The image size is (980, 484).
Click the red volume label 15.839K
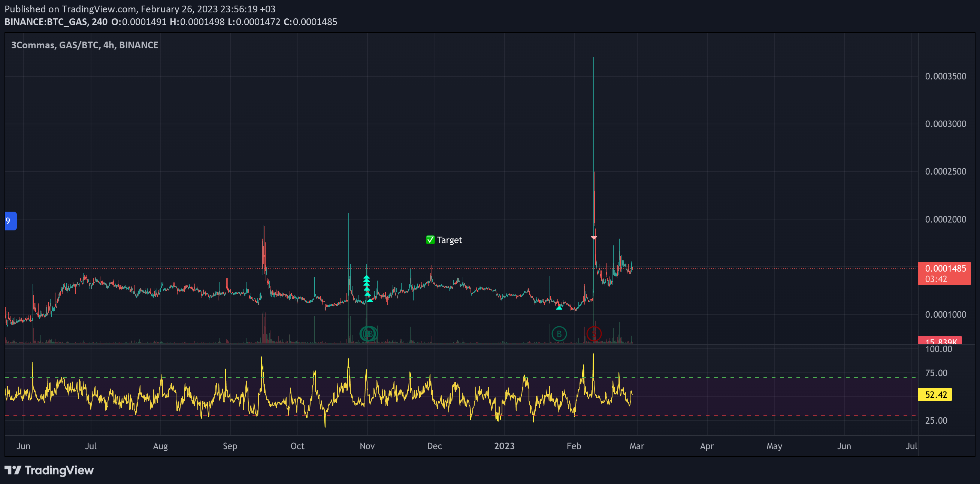coord(940,340)
